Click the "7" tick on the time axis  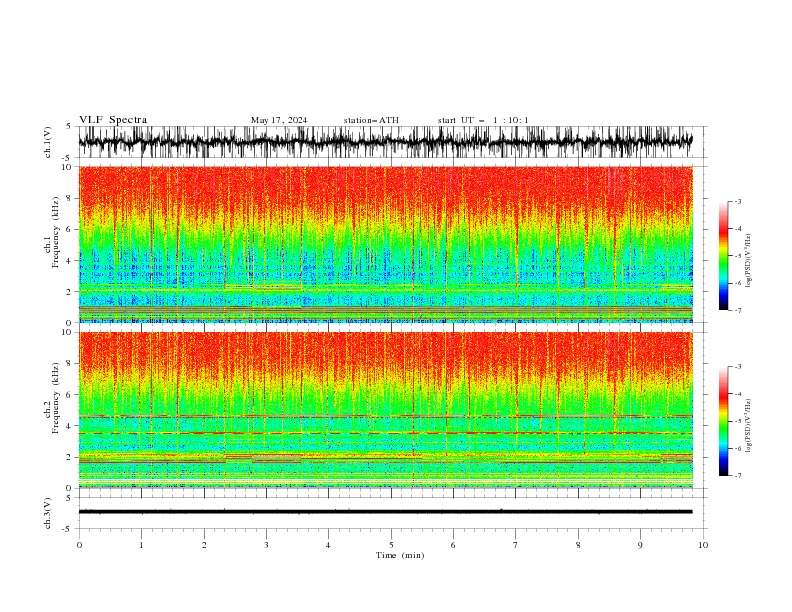[516, 545]
